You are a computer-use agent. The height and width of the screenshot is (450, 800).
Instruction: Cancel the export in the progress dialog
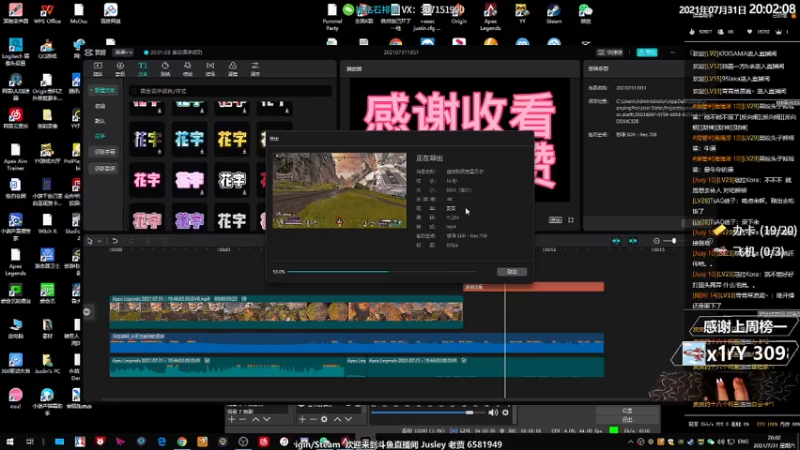[512, 271]
